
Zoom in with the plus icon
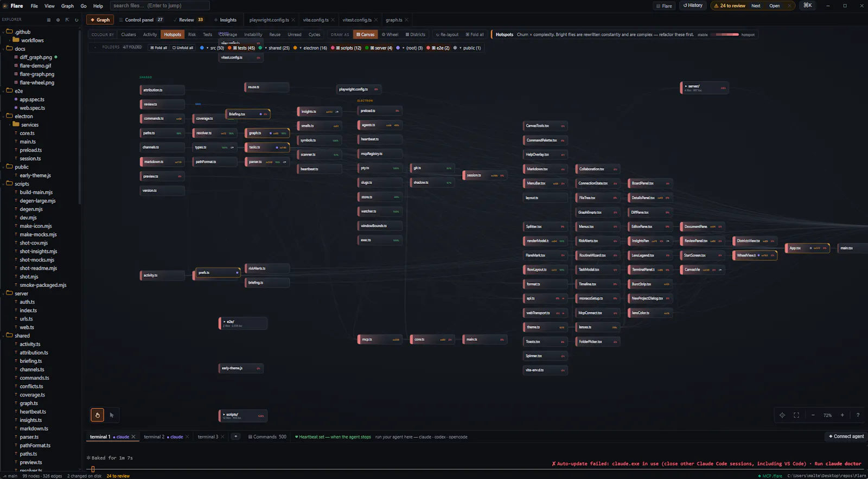click(843, 415)
